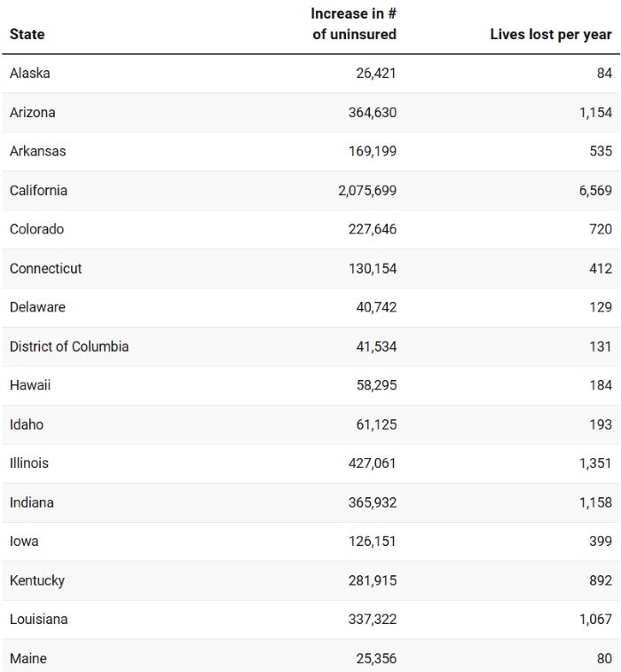Viewport: 621px width, 672px height.
Task: Select the Maine state cell
Action: [28, 659]
